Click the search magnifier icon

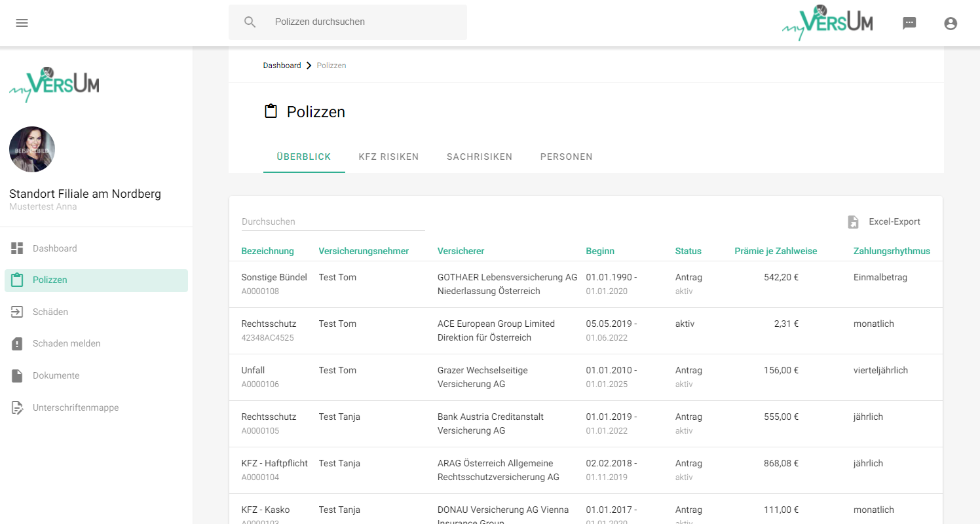coord(250,22)
